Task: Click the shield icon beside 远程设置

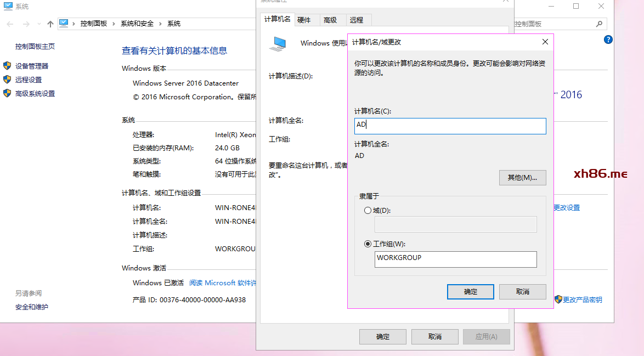Action: pos(7,80)
